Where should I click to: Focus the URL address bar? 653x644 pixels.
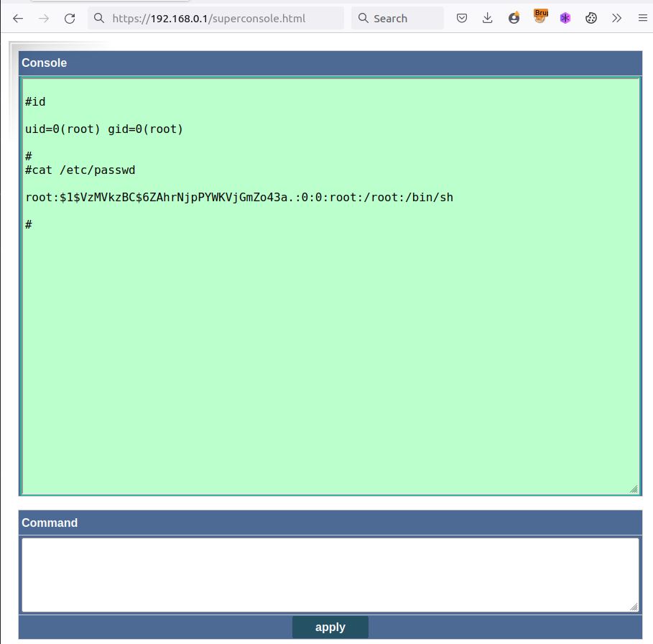[216, 19]
